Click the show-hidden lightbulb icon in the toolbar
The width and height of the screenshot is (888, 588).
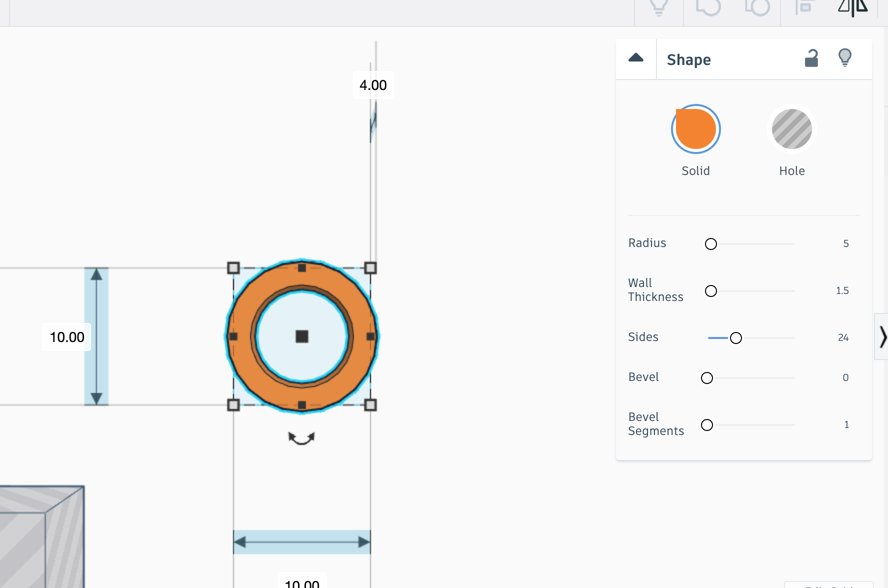[x=658, y=7]
